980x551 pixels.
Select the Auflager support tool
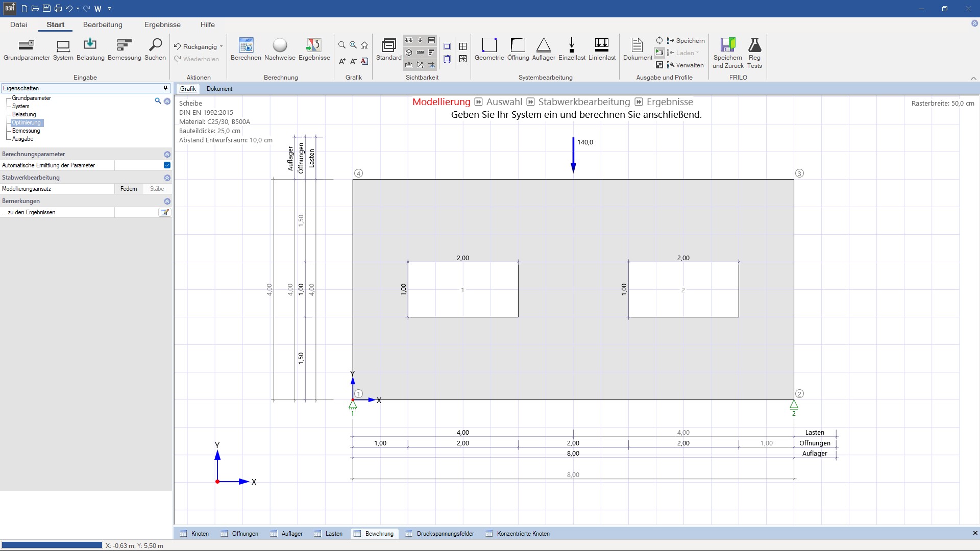point(543,45)
